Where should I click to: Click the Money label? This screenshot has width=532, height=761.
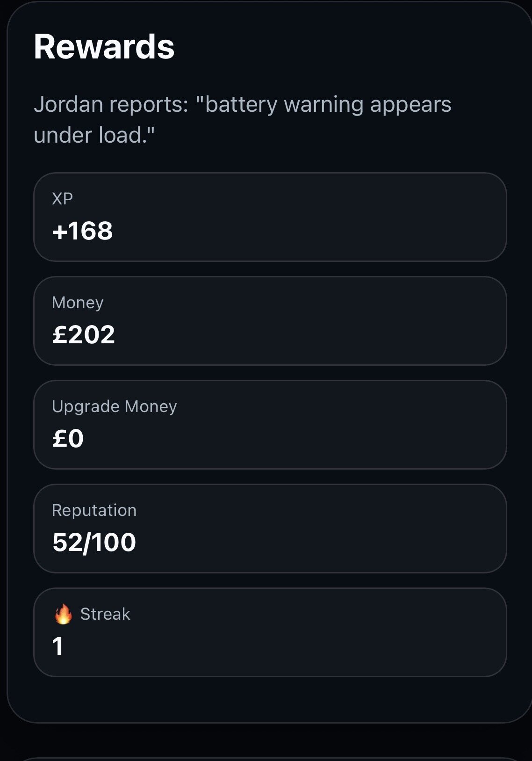tap(78, 303)
